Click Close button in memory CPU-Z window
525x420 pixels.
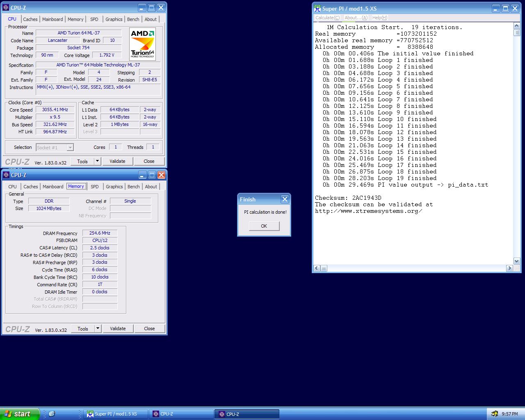(149, 329)
